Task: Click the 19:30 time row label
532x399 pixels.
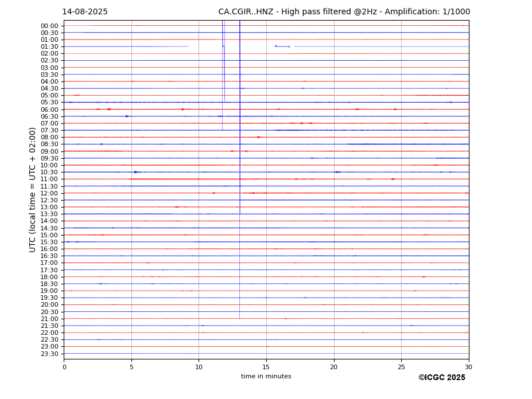Action: (49, 298)
